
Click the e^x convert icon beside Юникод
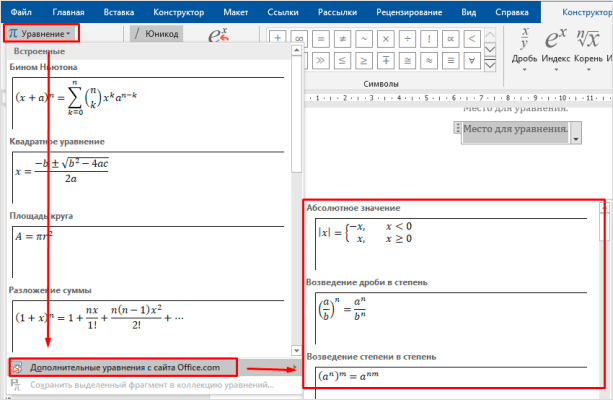[218, 34]
